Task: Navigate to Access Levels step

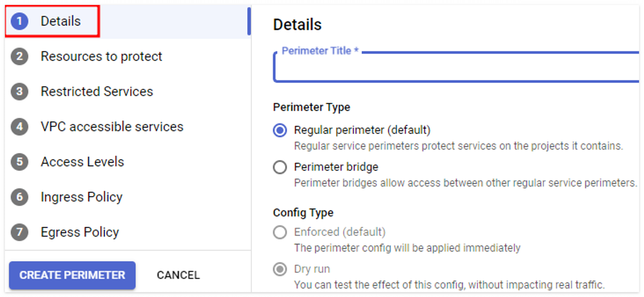Action: (82, 162)
